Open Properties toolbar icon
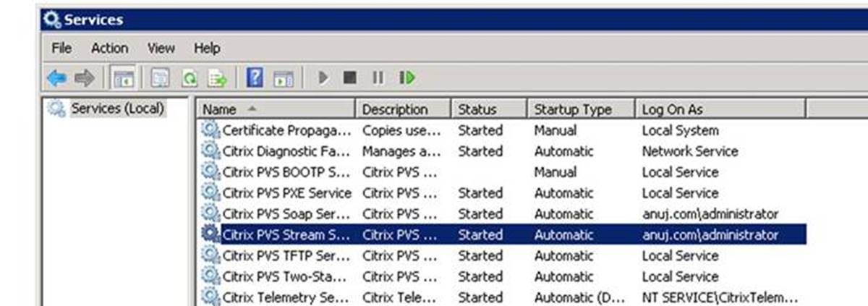This screenshot has width=868, height=306. click(x=161, y=77)
